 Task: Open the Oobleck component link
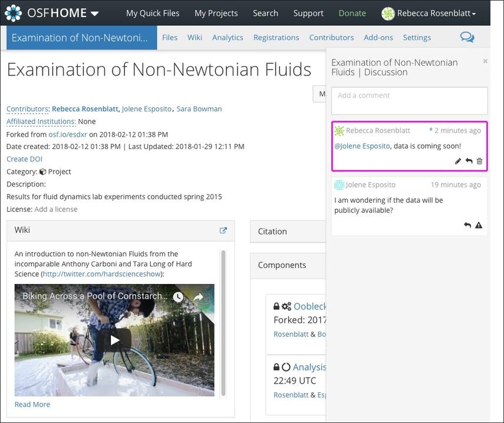click(x=309, y=306)
